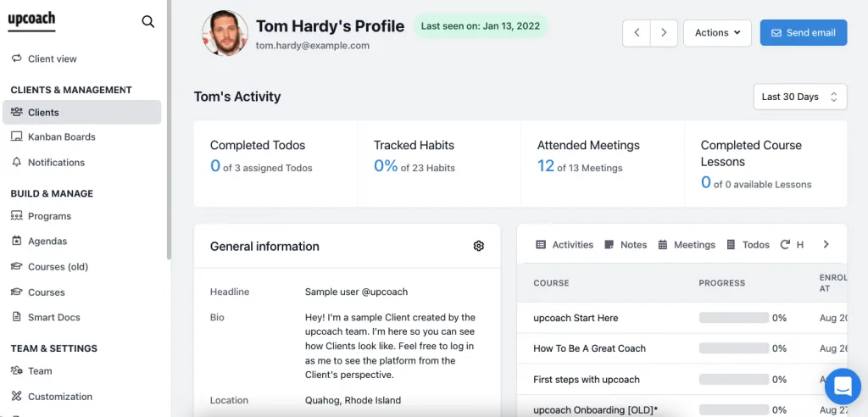Open the Notes tab
Viewport: 868px width, 417px height.
point(626,244)
